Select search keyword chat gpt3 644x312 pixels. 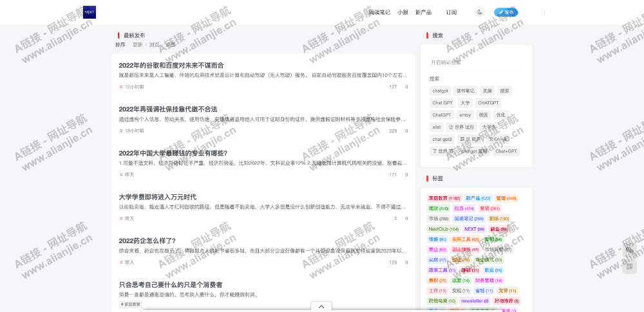point(442,139)
